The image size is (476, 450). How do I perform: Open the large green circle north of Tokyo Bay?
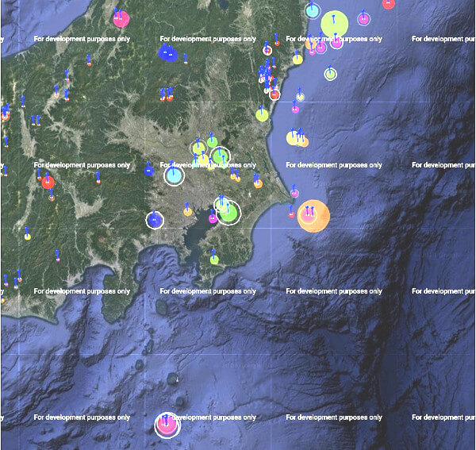228,211
